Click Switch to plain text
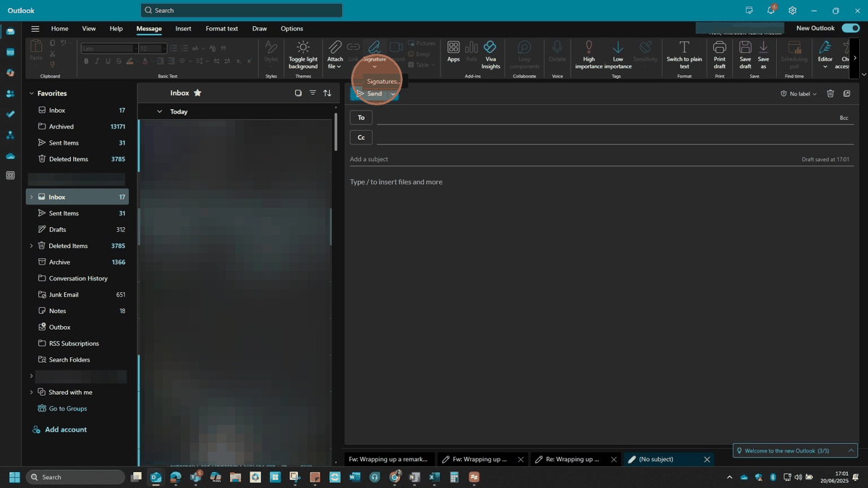Viewport: 868px width, 488px height. click(x=684, y=55)
